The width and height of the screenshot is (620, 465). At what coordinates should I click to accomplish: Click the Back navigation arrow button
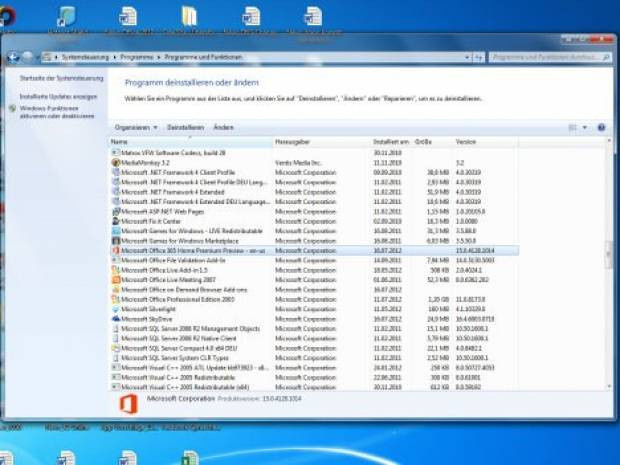[13, 57]
